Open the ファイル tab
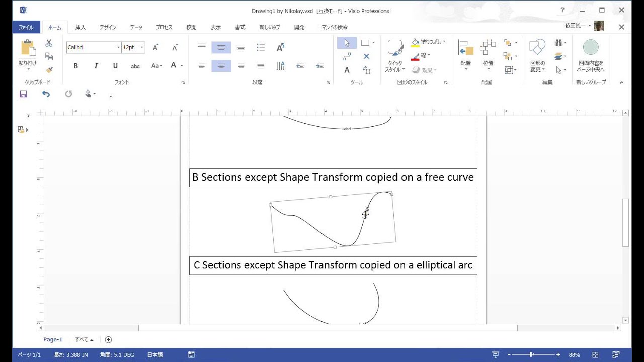Screen dimensions: 644x362 26,27
